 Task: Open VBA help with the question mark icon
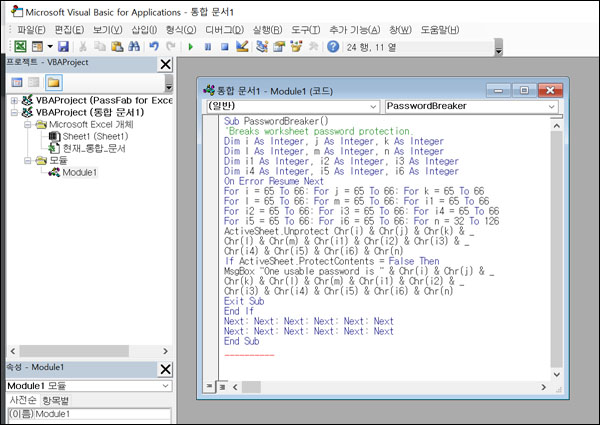333,47
